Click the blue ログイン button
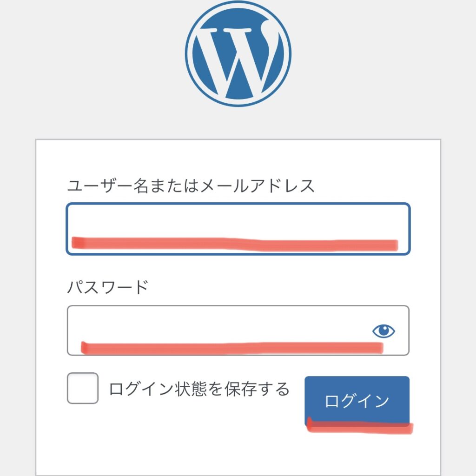The height and width of the screenshot is (476, 476). pos(357,401)
